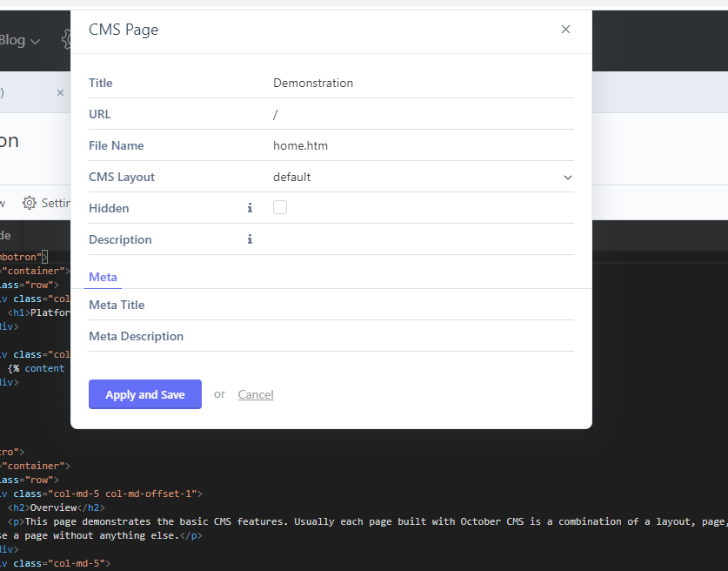Close the open editor tab behind dialog
Screen dimensions: 728x571
click(60, 92)
